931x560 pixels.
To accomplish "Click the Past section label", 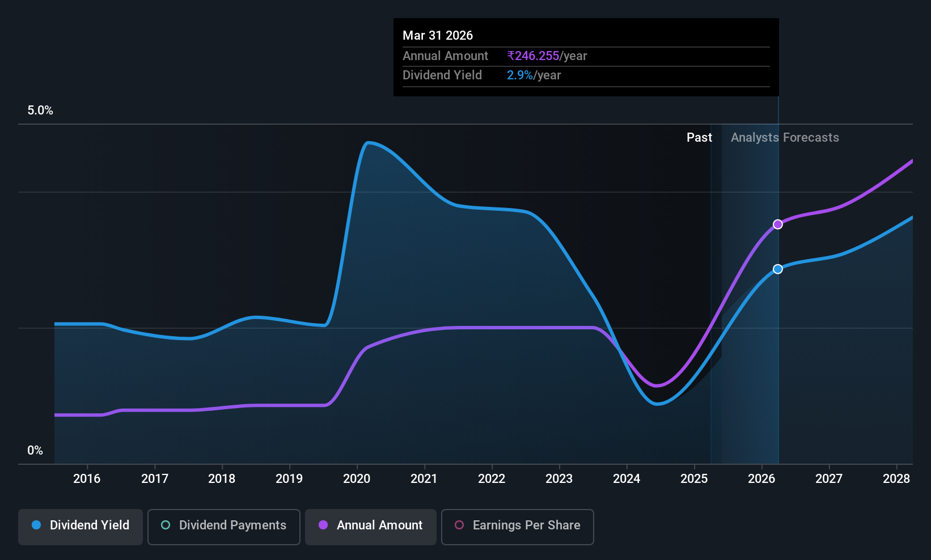I will 699,138.
